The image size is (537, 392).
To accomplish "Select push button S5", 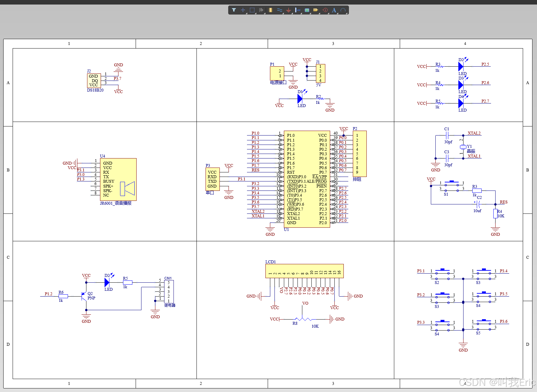I will 484,325.
